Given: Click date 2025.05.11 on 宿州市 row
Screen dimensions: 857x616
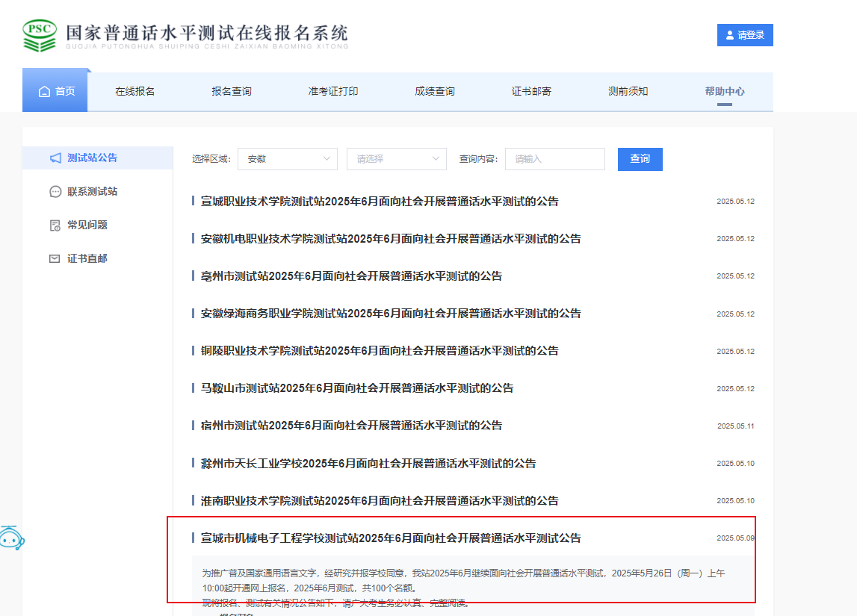Looking at the screenshot, I should click(736, 426).
